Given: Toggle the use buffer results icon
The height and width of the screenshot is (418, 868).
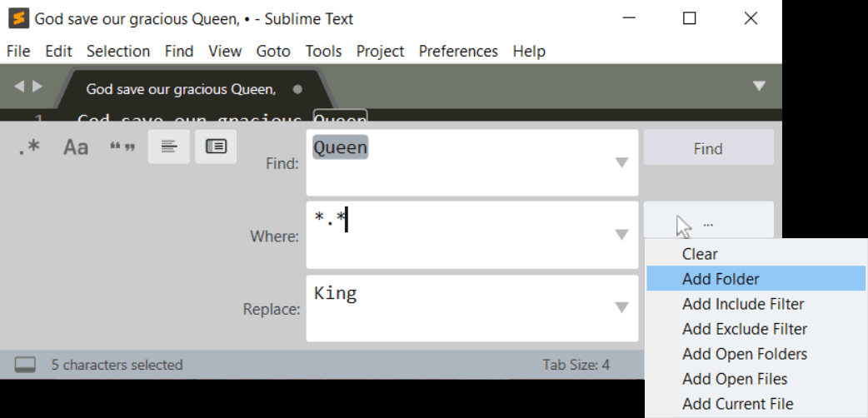Looking at the screenshot, I should [x=216, y=147].
